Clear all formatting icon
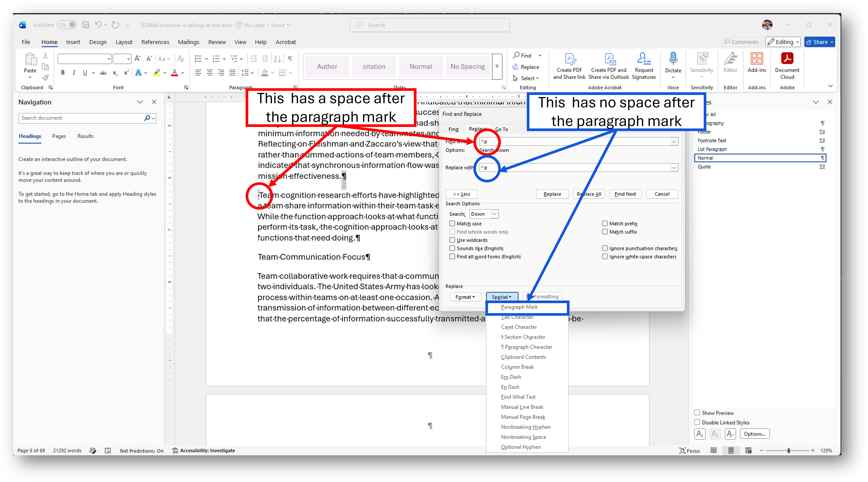 [x=181, y=59]
